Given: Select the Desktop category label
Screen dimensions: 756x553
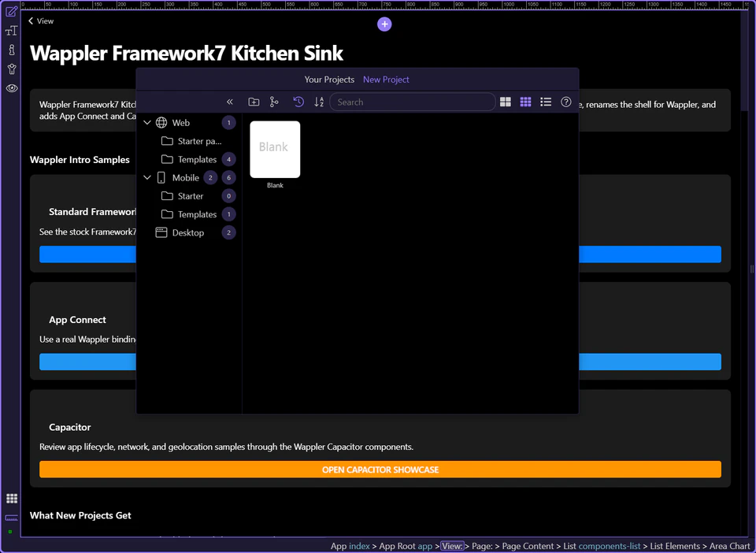Looking at the screenshot, I should pyautogui.click(x=188, y=233).
